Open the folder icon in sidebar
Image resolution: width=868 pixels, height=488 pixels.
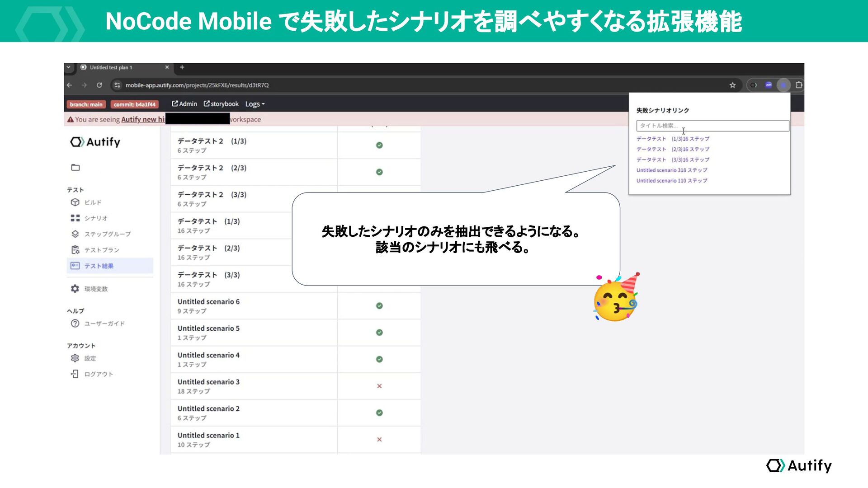75,168
